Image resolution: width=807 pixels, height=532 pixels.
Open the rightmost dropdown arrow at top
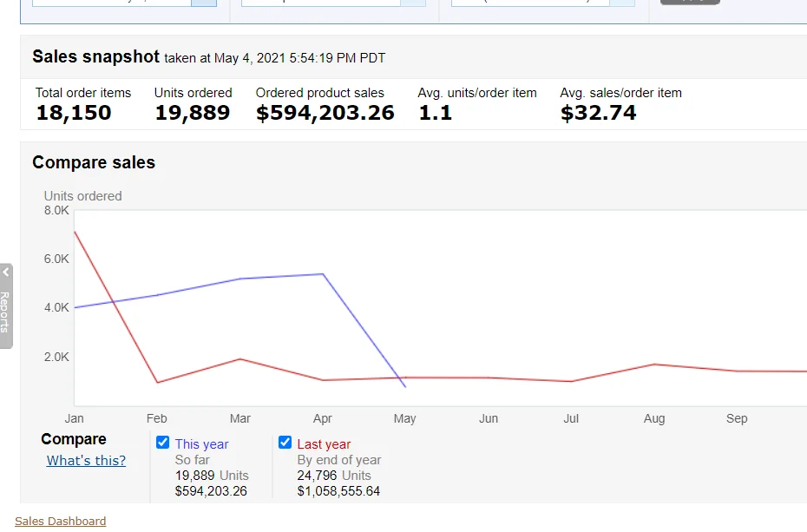click(622, 3)
